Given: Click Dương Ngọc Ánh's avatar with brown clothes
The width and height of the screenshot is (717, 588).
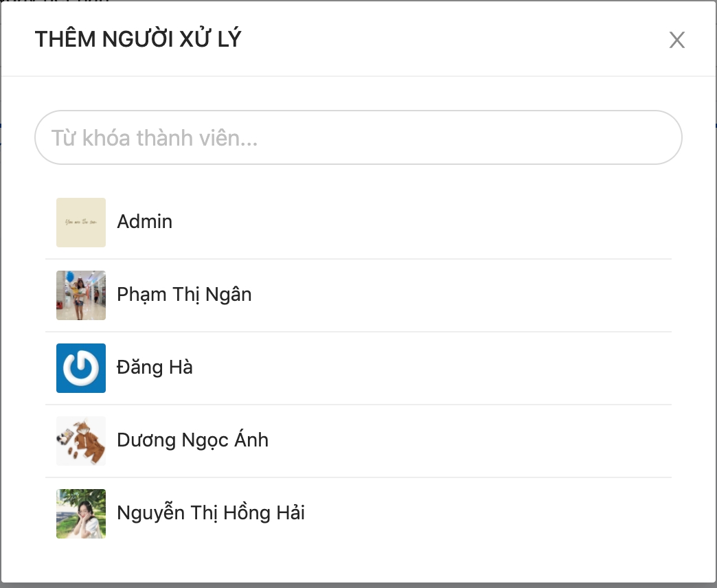Looking at the screenshot, I should pos(81,441).
